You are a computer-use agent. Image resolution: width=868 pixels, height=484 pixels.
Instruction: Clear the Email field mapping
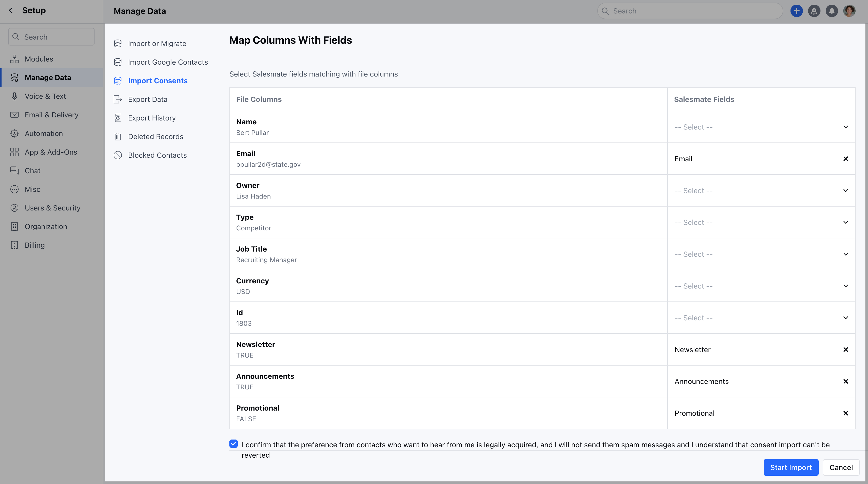click(x=846, y=159)
